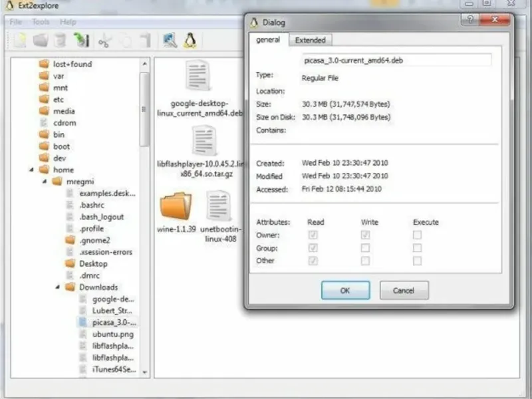Click the open folder toolbar icon

(x=41, y=41)
